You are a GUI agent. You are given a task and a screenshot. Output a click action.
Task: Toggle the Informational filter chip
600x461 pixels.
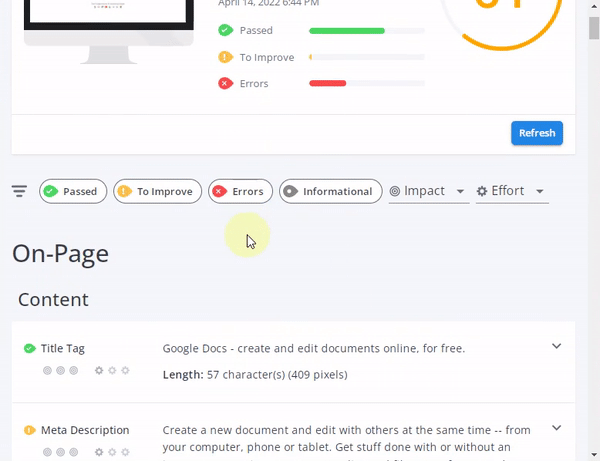point(331,191)
